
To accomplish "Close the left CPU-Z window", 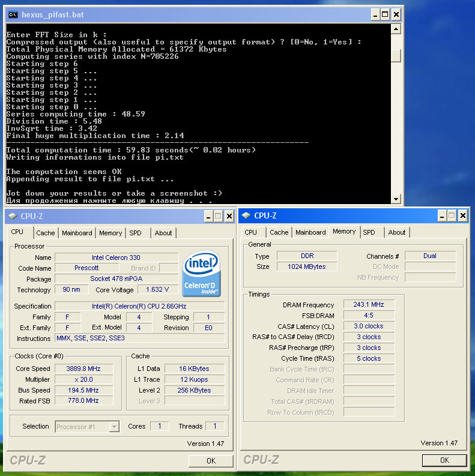I will 229,217.
